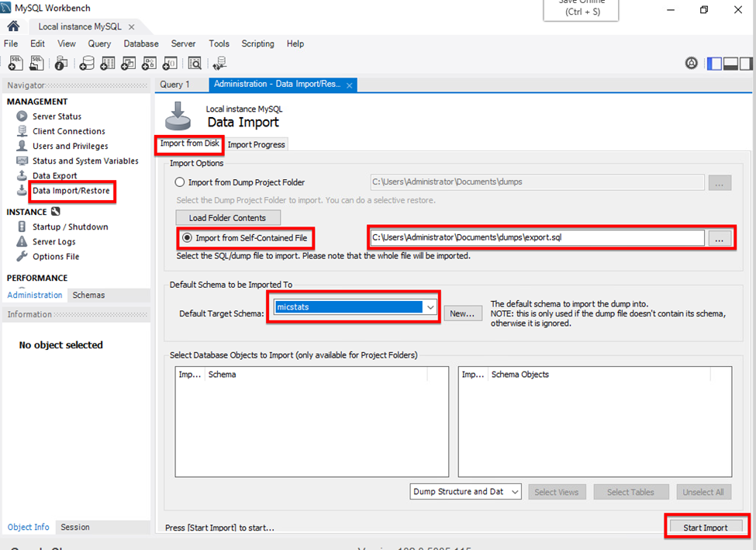Refresh the Instance section icon

56,211
